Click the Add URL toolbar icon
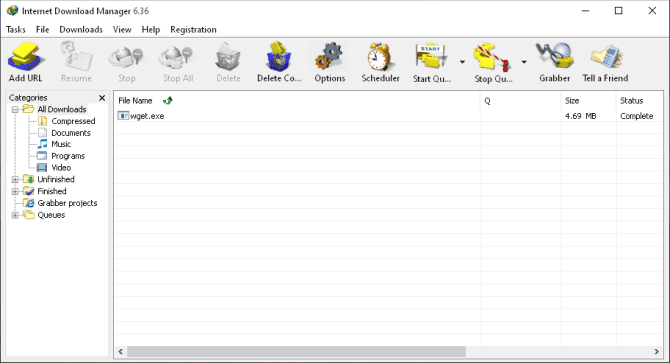This screenshot has height=363, width=670. point(26,57)
